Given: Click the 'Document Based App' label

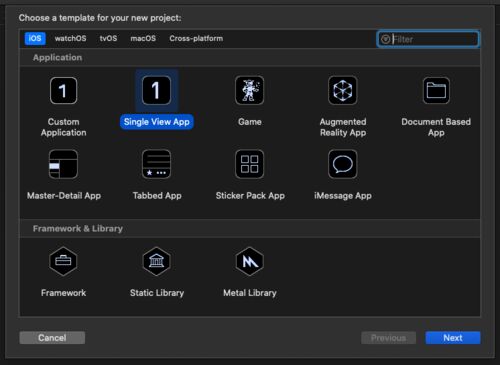Looking at the screenshot, I should click(x=436, y=127).
